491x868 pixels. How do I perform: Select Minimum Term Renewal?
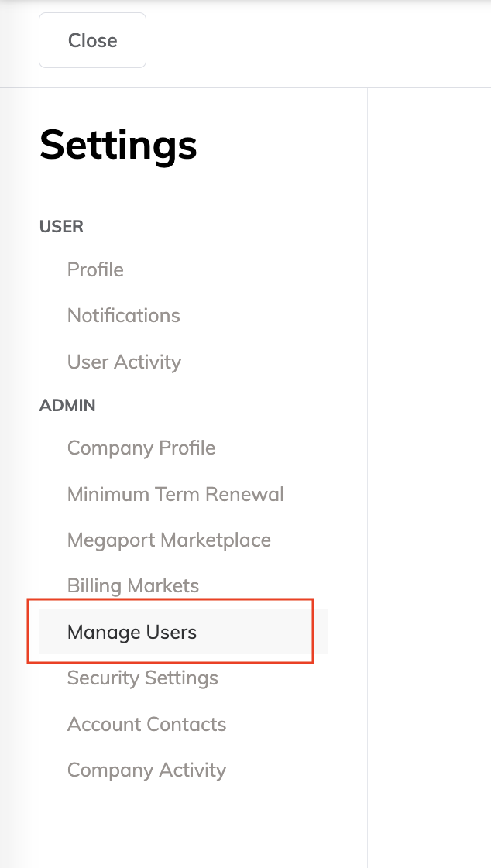(x=176, y=494)
